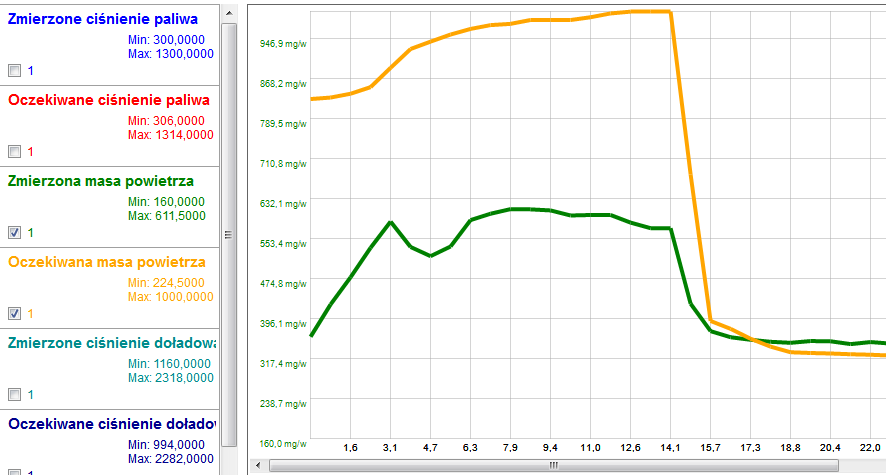Click the 7,9 X-axis time label
This screenshot has width=886, height=475.
[x=510, y=448]
